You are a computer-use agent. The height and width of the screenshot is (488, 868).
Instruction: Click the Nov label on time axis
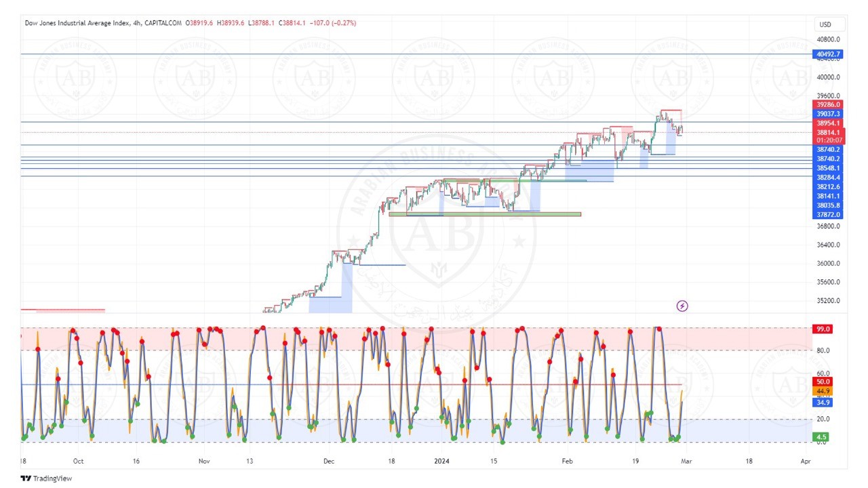coord(204,460)
